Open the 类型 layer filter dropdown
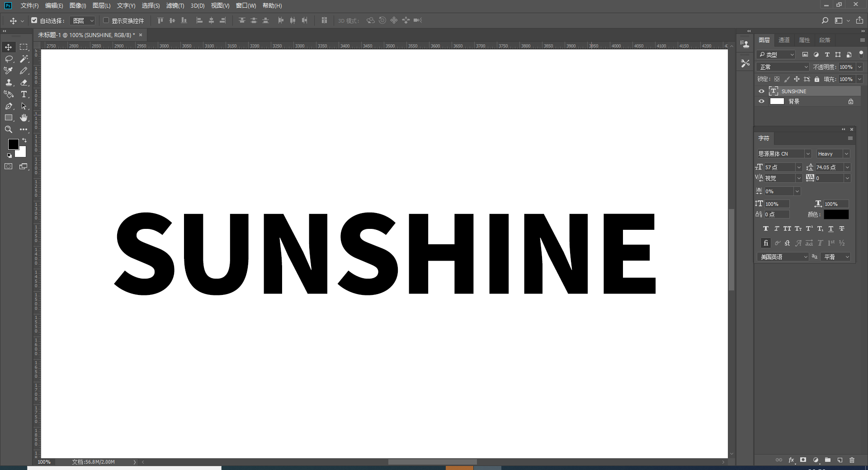This screenshot has width=868, height=470. coord(776,55)
